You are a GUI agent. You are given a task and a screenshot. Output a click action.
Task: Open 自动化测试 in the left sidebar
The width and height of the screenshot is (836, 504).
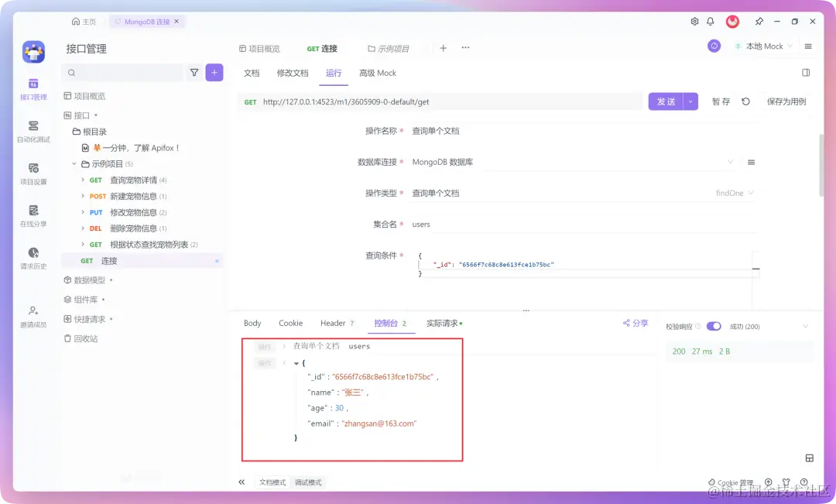33,131
